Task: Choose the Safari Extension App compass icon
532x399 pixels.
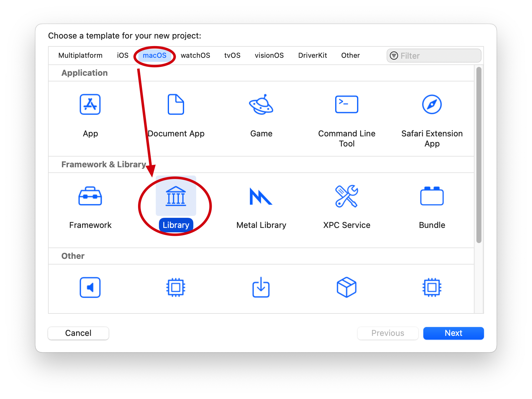Action: point(432,104)
